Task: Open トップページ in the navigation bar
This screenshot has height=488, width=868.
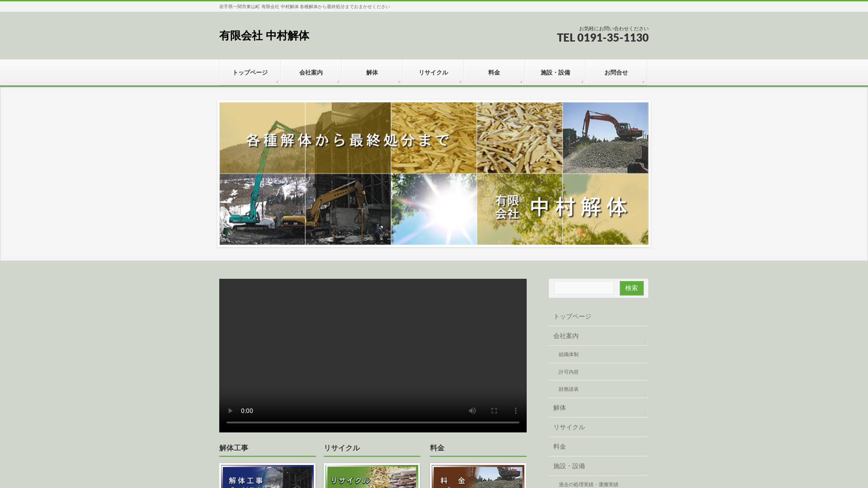Action: coord(250,72)
